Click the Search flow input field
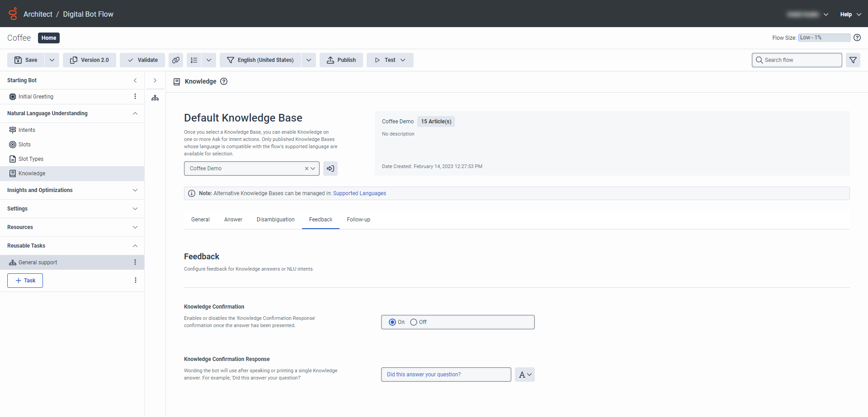This screenshot has height=417, width=868. [x=800, y=60]
